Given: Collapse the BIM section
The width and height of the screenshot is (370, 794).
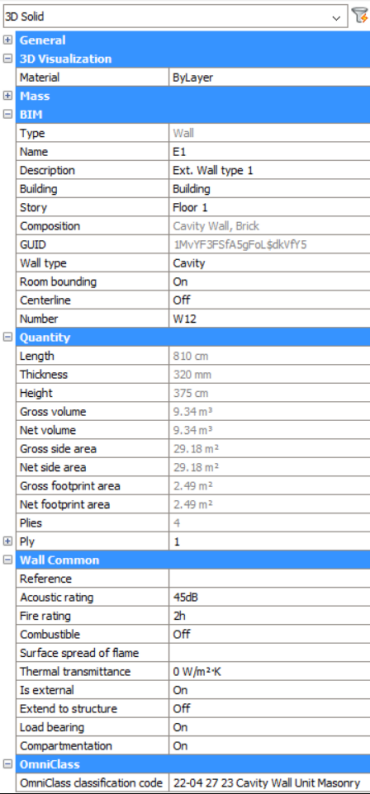Looking at the screenshot, I should click(x=8, y=114).
